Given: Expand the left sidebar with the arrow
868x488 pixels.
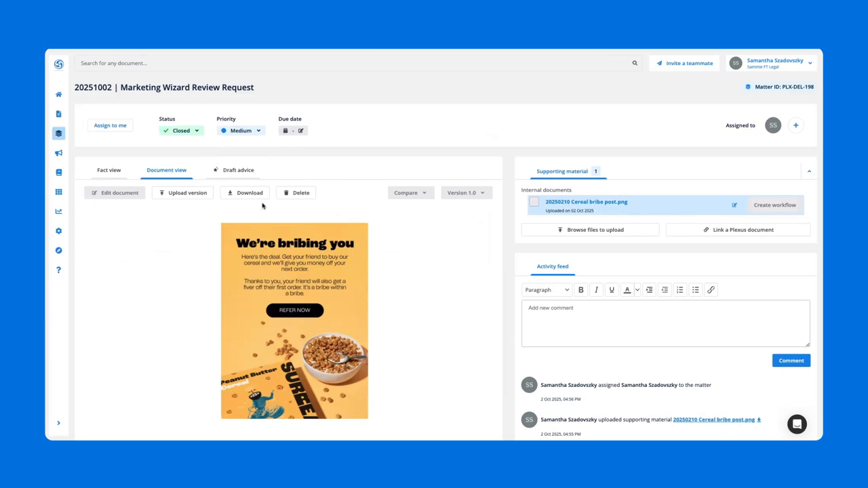Looking at the screenshot, I should pos(58,423).
